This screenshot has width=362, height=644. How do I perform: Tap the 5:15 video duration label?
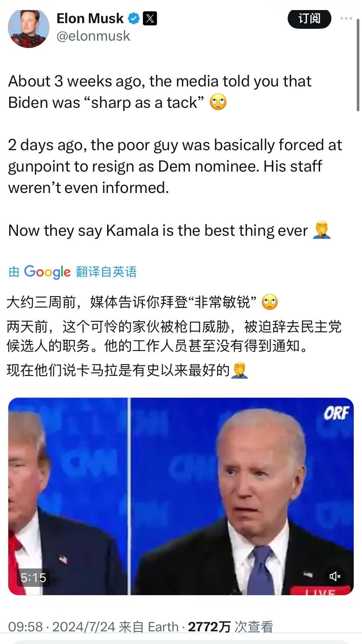[x=33, y=578]
